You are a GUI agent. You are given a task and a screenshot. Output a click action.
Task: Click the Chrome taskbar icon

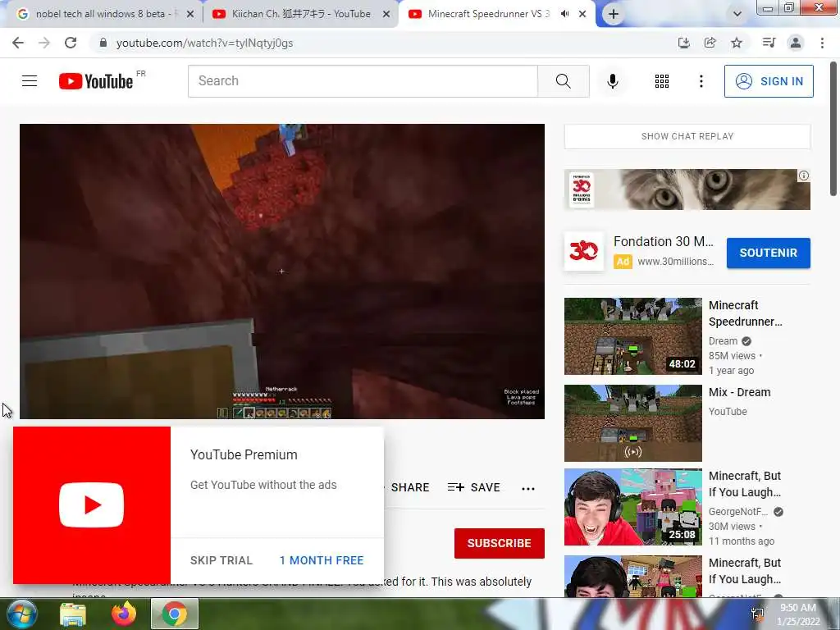click(174, 614)
